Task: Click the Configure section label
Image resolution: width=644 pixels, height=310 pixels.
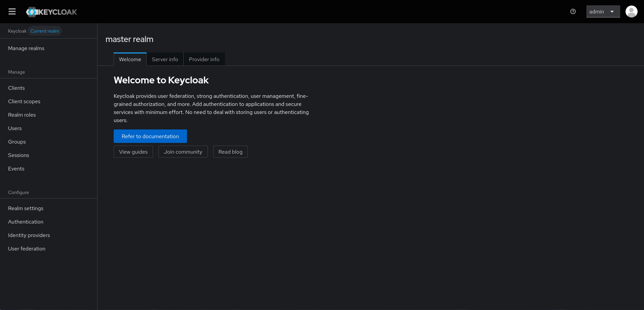Action: (18, 192)
